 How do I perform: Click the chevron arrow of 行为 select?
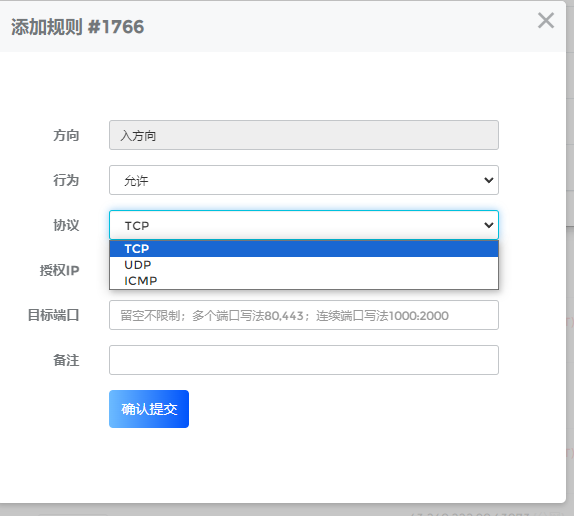(x=488, y=180)
